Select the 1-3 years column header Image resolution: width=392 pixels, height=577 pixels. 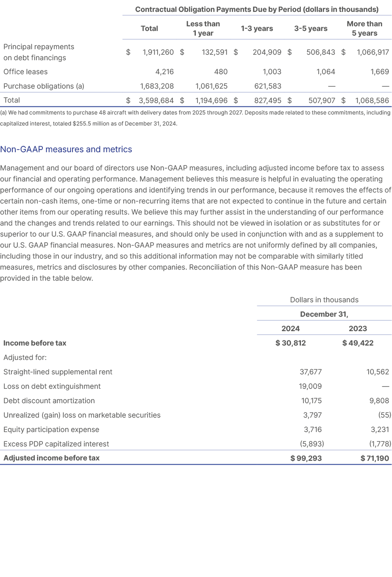(x=257, y=28)
